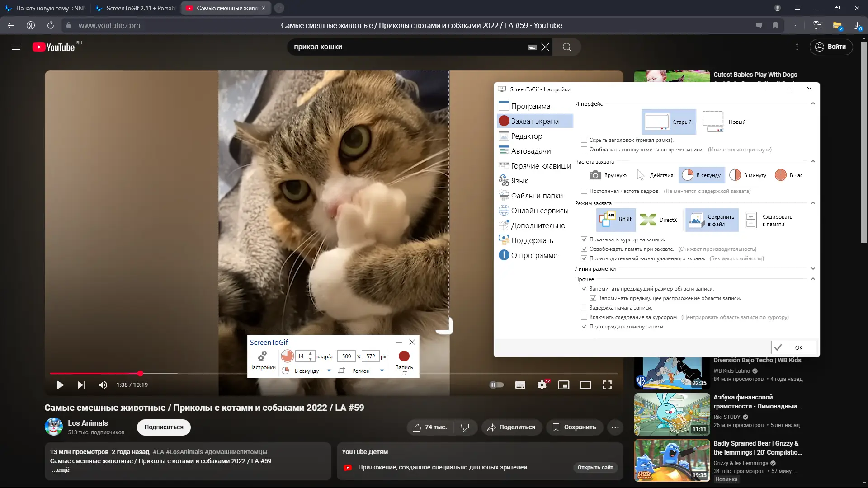Toggle YouTube miniplayer icon
Image resolution: width=868 pixels, height=488 pixels.
564,385
